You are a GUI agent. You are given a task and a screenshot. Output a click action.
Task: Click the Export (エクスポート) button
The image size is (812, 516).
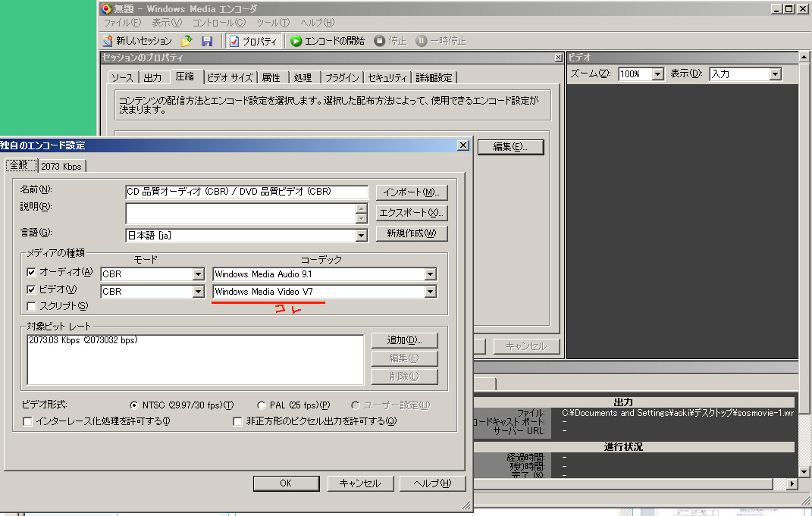pyautogui.click(x=412, y=213)
